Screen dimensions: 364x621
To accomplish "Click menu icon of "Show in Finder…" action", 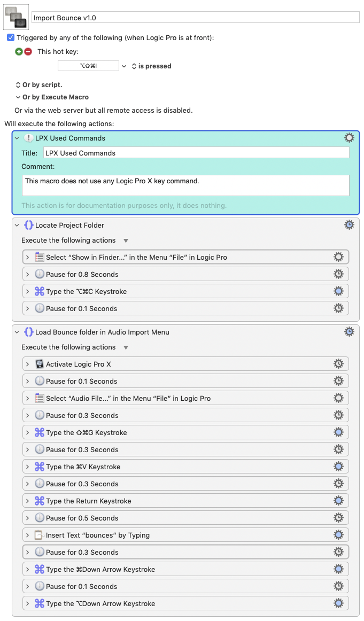I will pos(39,257).
